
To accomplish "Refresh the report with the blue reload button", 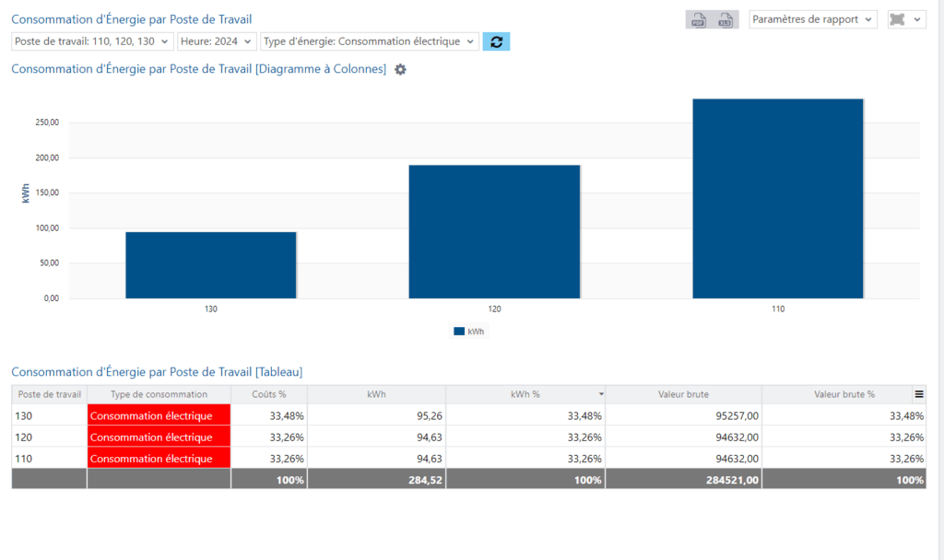I will click(496, 41).
